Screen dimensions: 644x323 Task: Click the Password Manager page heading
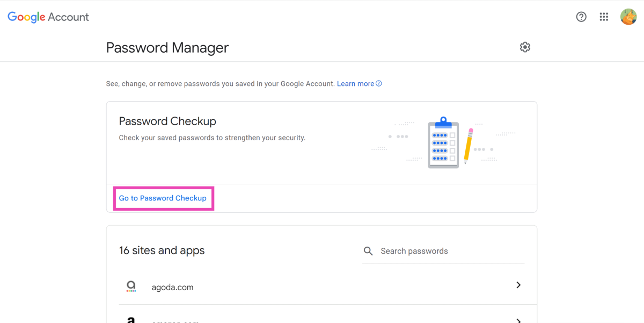click(x=167, y=48)
